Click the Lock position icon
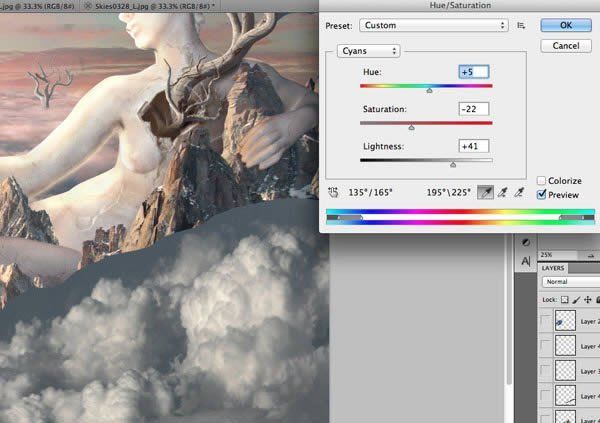The width and height of the screenshot is (600, 423). [x=588, y=300]
